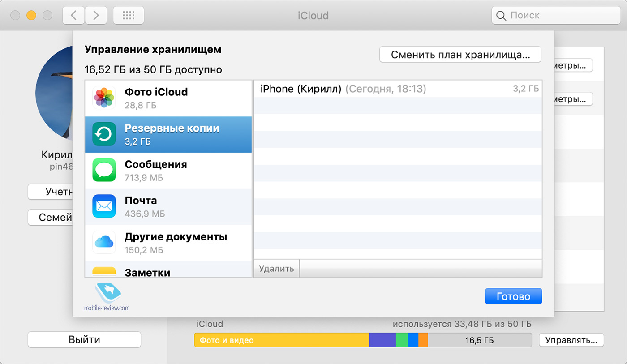Click the yellow Notes icon
The height and width of the screenshot is (364, 627).
[x=104, y=272]
